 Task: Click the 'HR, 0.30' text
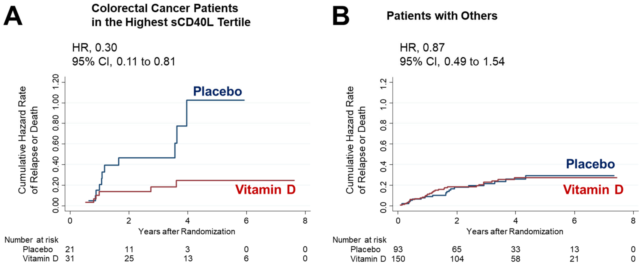click(95, 48)
